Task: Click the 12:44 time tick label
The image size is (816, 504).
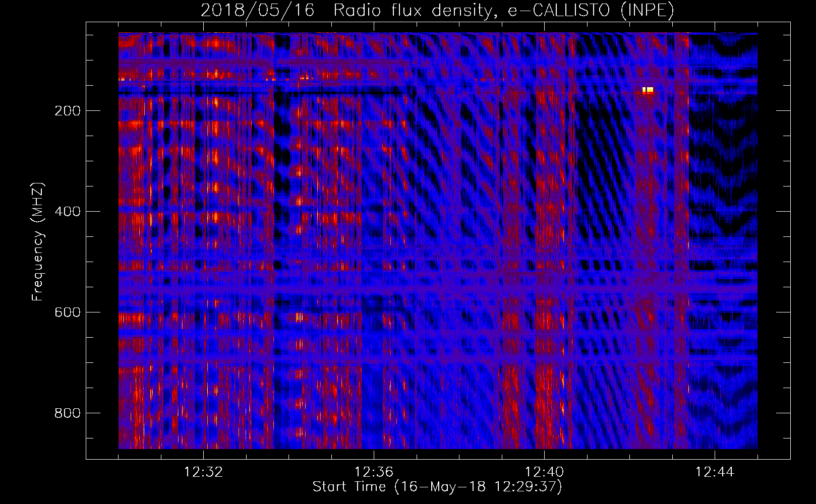Action: tap(715, 472)
